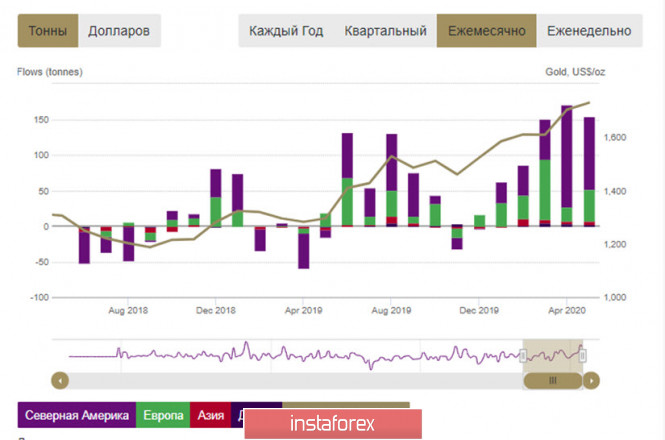
Task: Click the navigator's purple mini chart line
Action: pos(300,354)
